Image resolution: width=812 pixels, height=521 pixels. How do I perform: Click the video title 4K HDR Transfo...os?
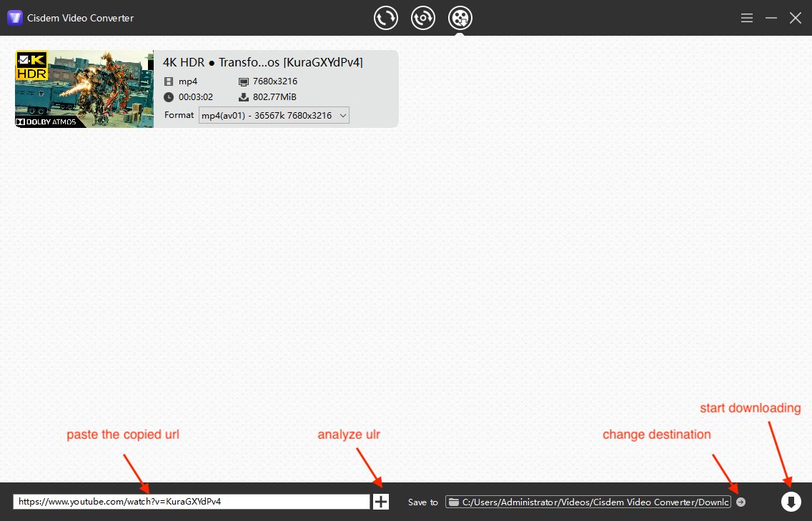(x=262, y=63)
